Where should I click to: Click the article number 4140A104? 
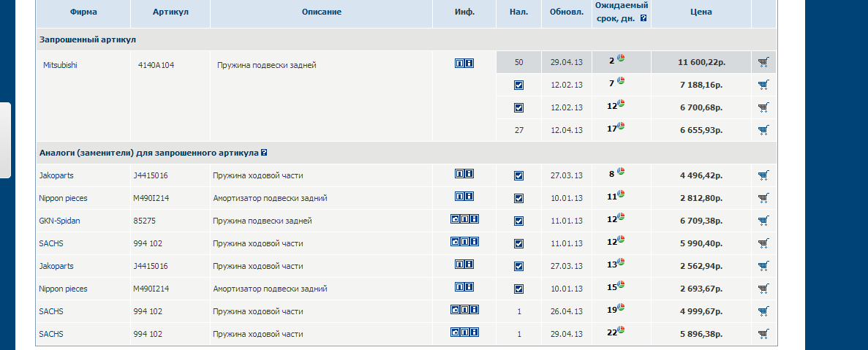click(x=156, y=65)
